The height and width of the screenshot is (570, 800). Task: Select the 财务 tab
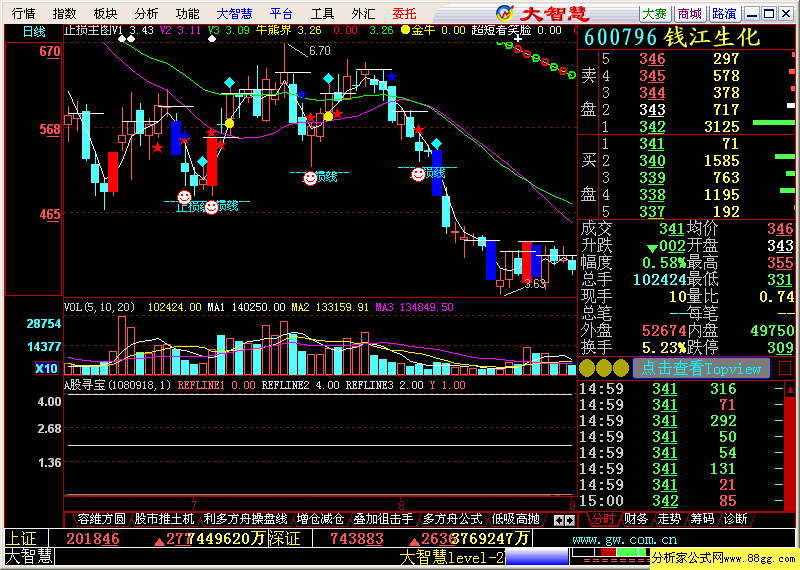coord(636,519)
